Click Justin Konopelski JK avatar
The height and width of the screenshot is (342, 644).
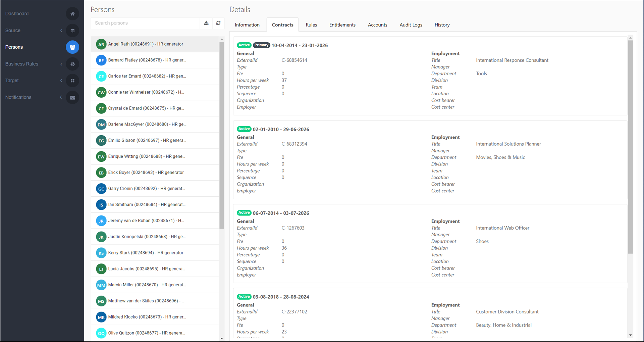point(101,237)
